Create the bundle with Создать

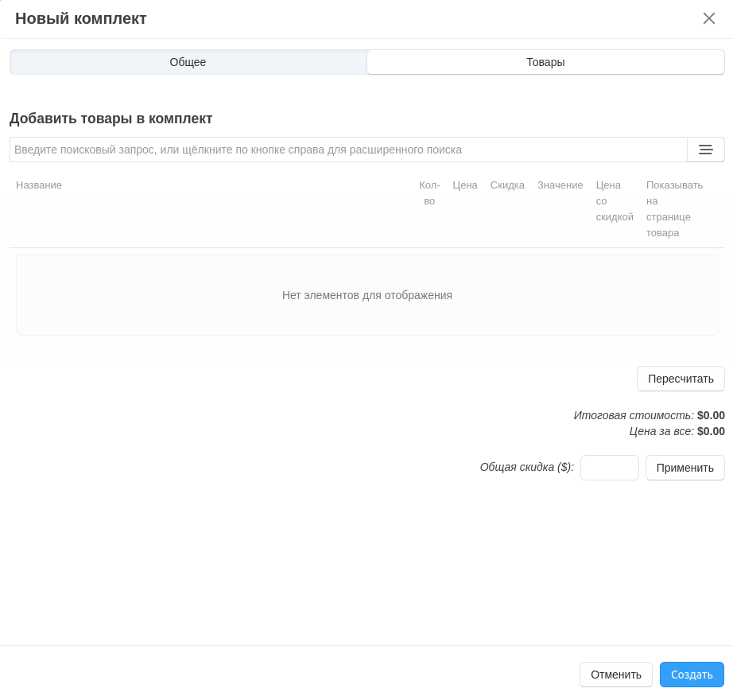pyautogui.click(x=692, y=675)
